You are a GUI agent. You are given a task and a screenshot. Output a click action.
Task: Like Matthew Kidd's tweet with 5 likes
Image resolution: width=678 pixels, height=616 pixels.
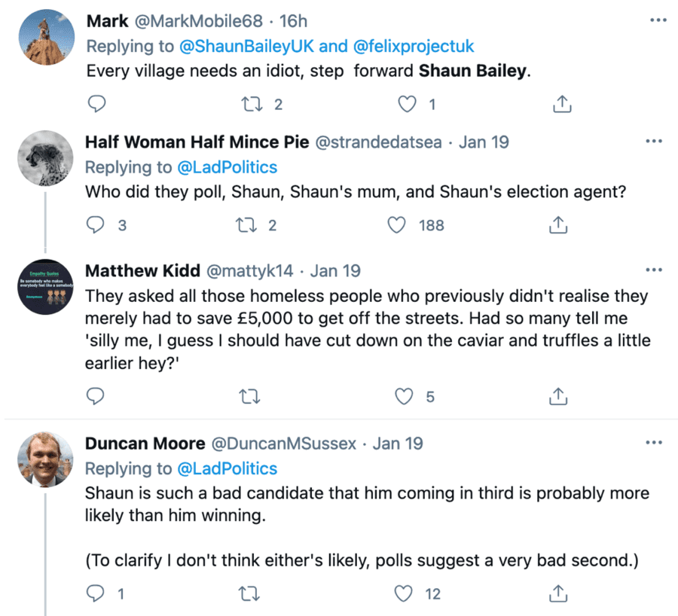pos(405,395)
